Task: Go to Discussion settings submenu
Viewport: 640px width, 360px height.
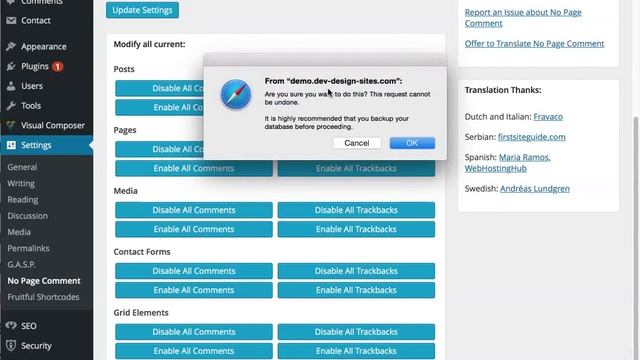Action: coord(27,216)
